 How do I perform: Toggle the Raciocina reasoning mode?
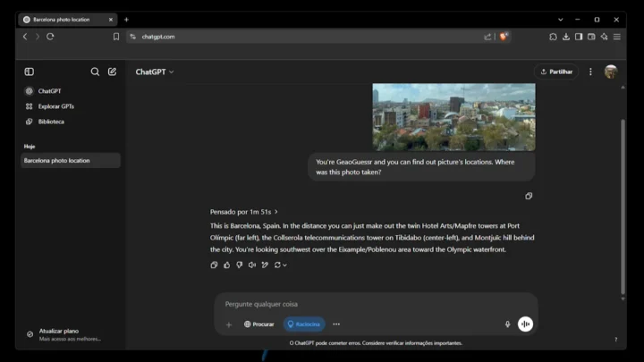pos(304,324)
